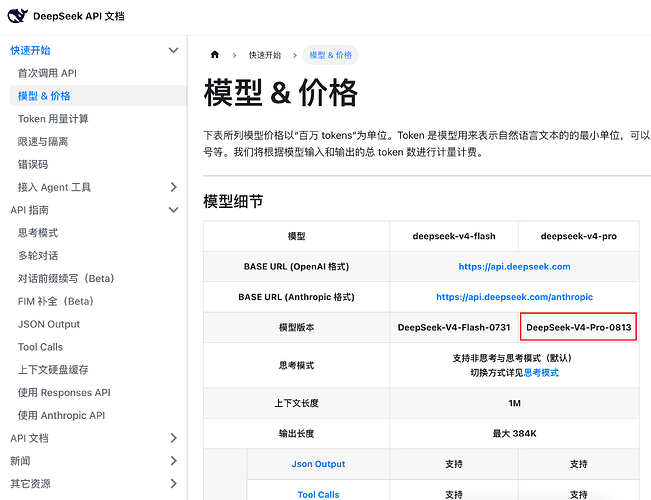This screenshot has width=651, height=500.
Task: Open the Json Output table link
Action: 318,464
